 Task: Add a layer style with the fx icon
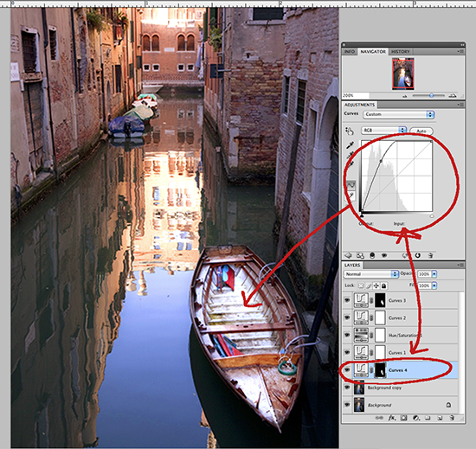tap(391, 418)
